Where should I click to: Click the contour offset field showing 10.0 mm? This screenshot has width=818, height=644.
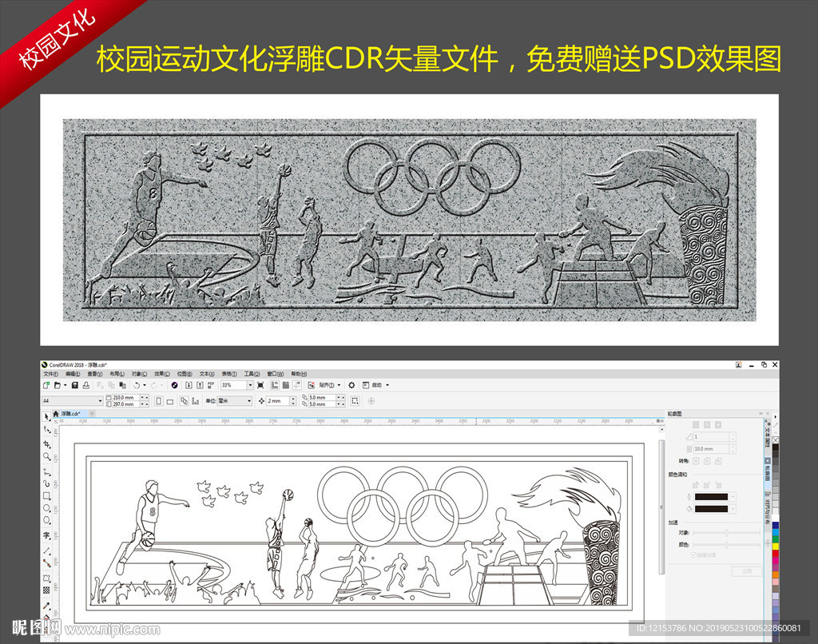[711, 449]
